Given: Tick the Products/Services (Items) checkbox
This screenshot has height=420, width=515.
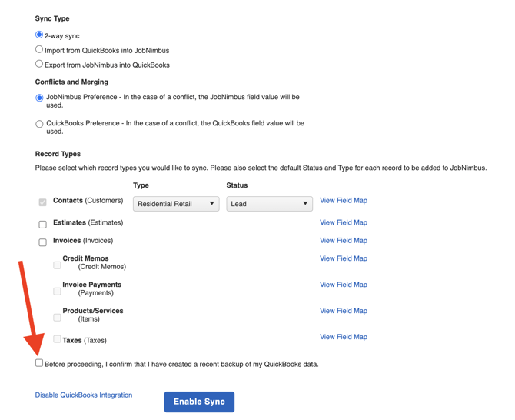Looking at the screenshot, I should click(57, 318).
